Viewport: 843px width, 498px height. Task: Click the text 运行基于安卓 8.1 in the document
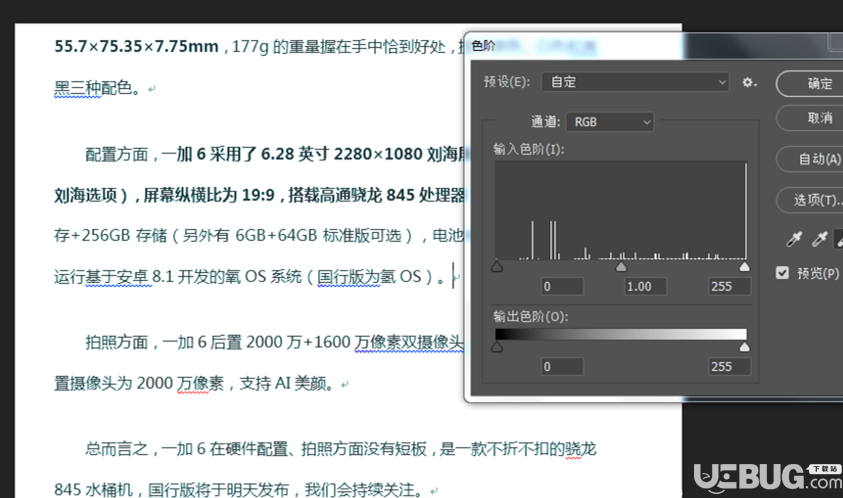(x=113, y=276)
